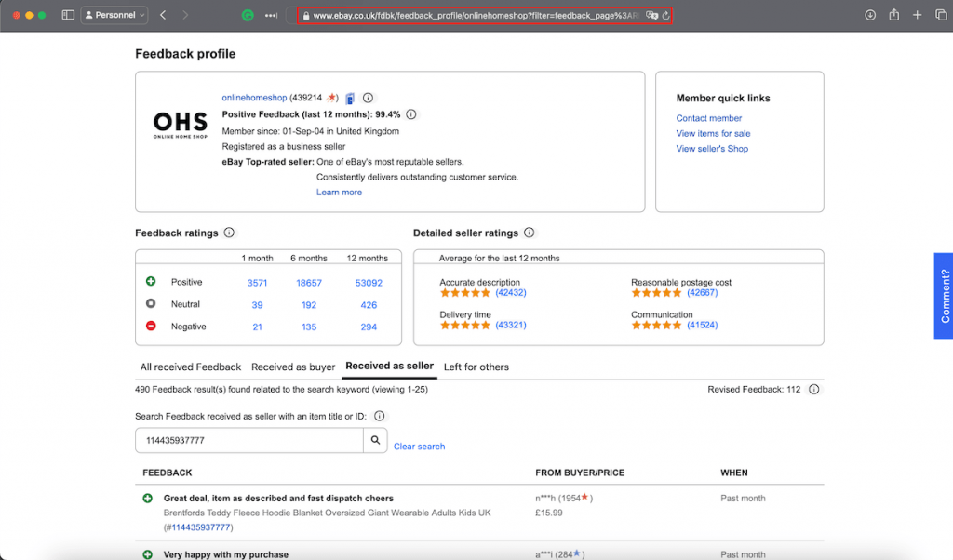
Task: Click Communication rating count 41524
Action: [x=702, y=325]
